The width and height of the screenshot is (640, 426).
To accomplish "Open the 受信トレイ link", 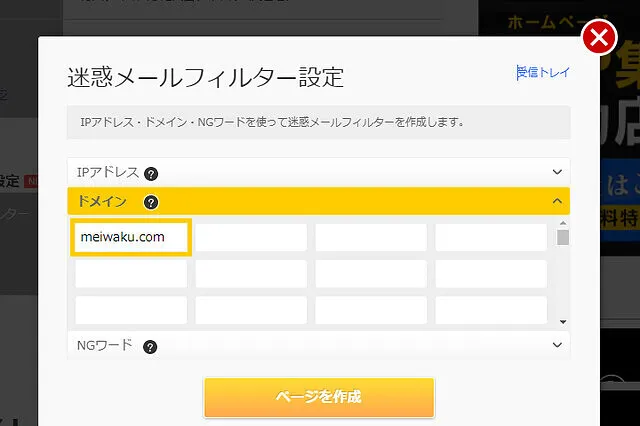I will (x=542, y=72).
